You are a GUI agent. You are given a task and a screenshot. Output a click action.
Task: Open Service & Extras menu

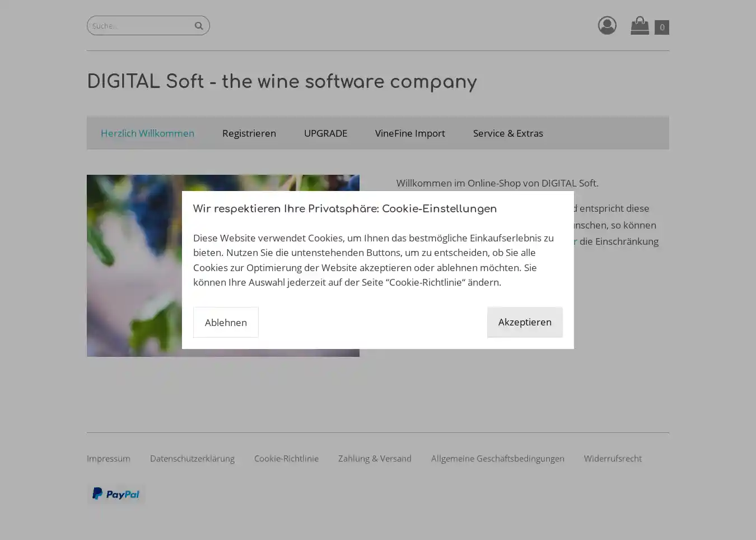(x=507, y=133)
